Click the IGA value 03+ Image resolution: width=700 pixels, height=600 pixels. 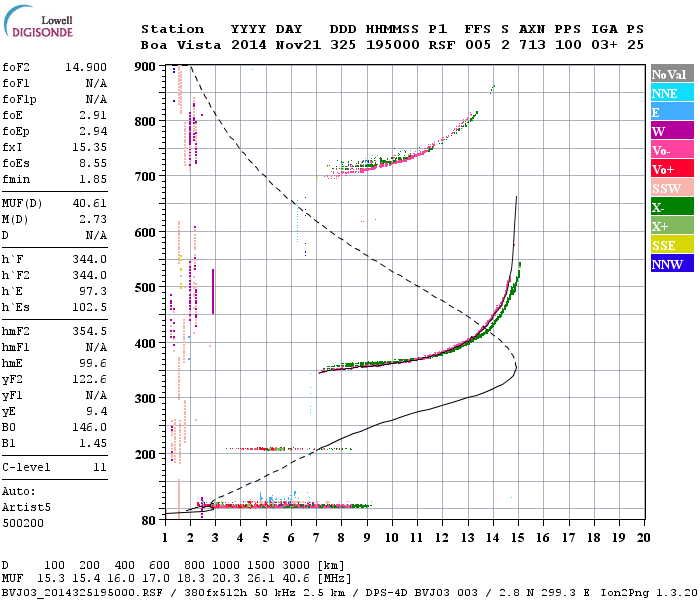(604, 45)
